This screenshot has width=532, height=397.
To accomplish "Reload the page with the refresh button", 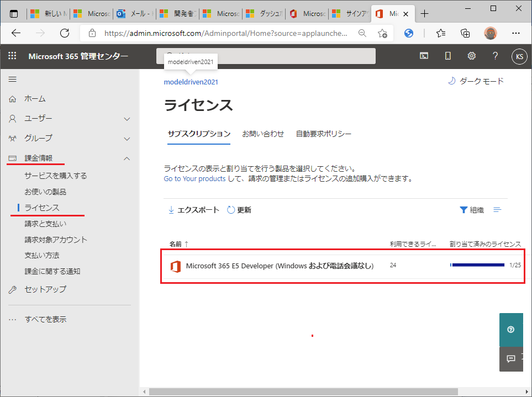I will coord(65,33).
